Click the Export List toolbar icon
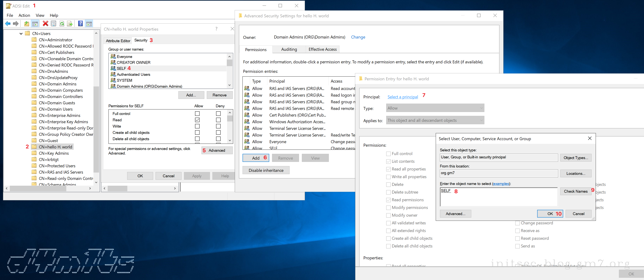 click(70, 24)
